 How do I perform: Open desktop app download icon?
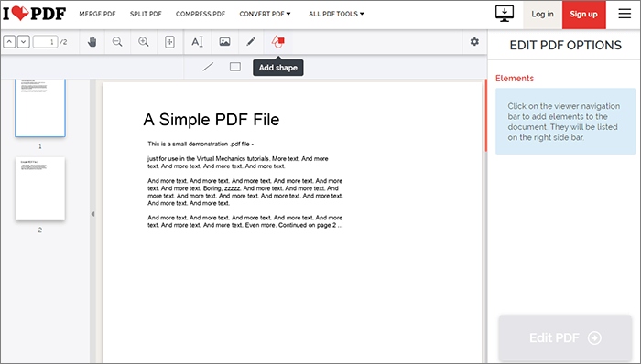[505, 14]
